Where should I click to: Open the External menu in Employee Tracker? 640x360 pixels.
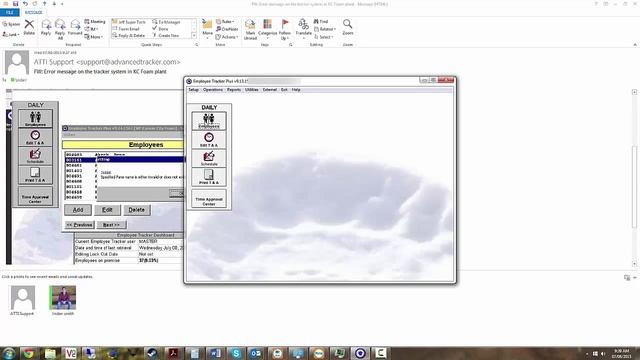(269, 89)
